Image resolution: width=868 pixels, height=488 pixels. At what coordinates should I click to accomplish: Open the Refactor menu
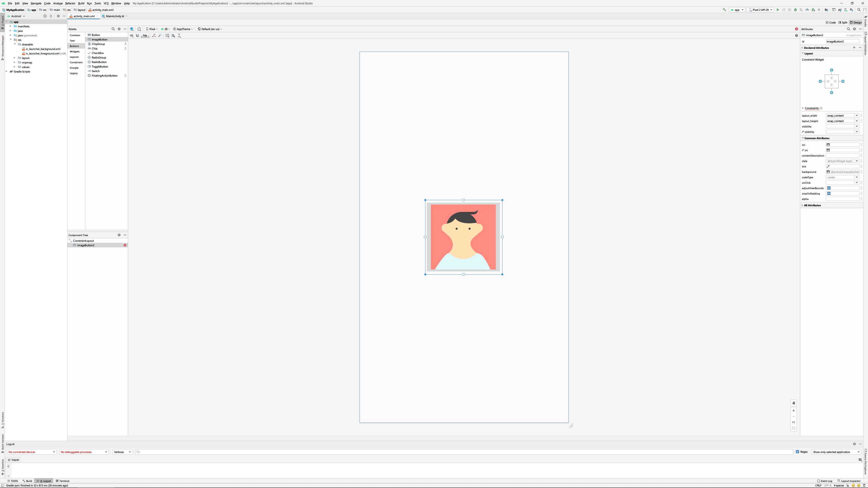pyautogui.click(x=70, y=3)
